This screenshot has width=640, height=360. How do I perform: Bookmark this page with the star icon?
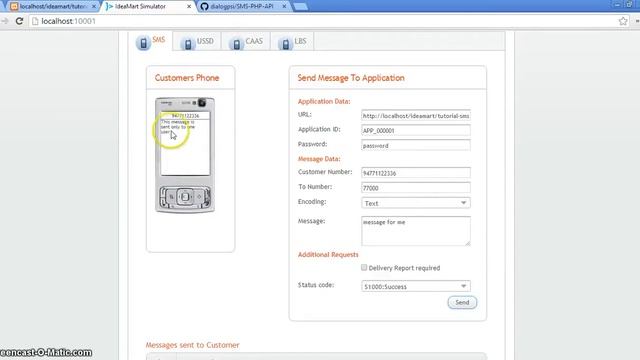click(x=623, y=21)
